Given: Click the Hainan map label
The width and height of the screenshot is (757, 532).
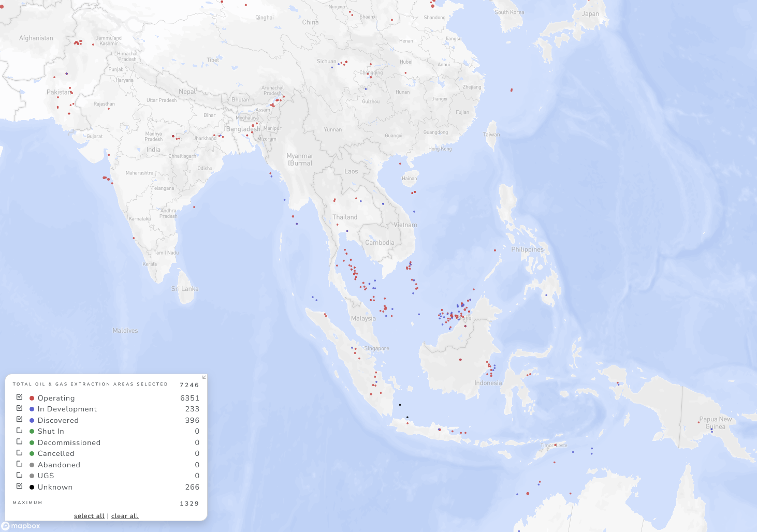Looking at the screenshot, I should [409, 179].
